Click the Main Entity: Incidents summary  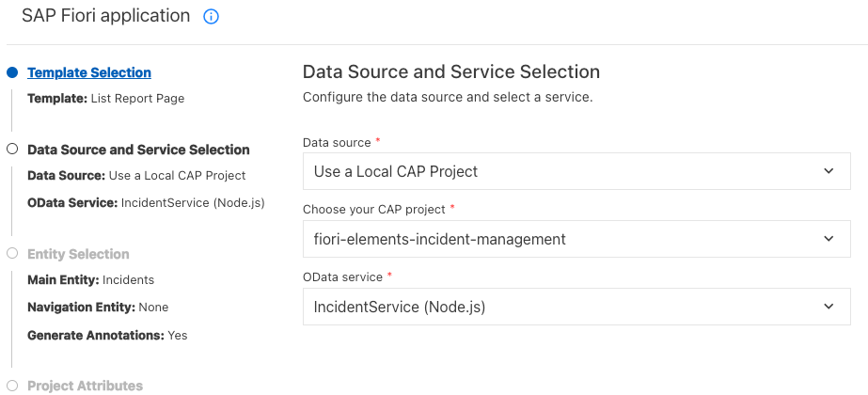coord(90,279)
